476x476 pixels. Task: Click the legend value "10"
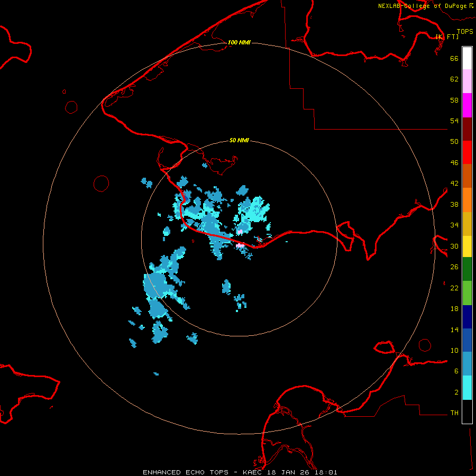(x=454, y=350)
